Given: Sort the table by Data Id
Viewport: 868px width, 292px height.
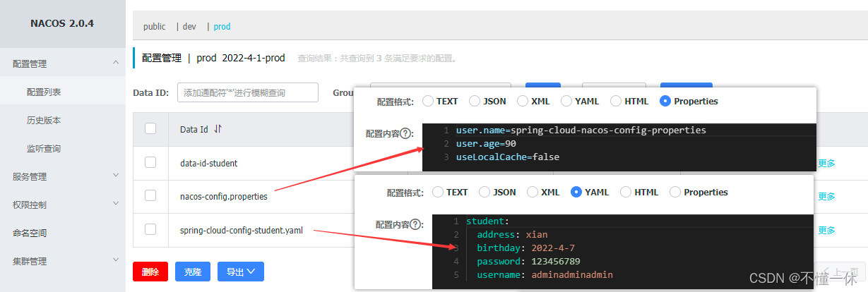Looking at the screenshot, I should [218, 129].
